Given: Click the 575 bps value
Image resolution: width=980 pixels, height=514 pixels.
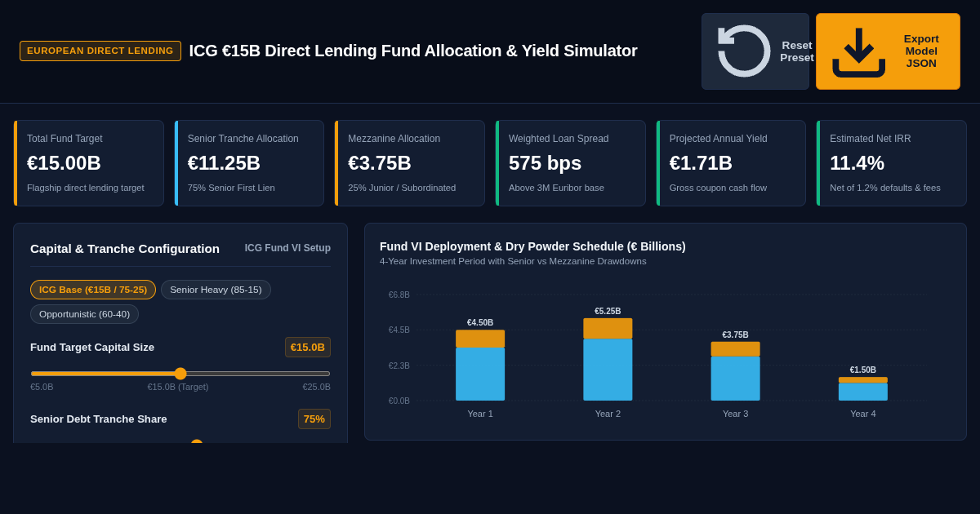Looking at the screenshot, I should [545, 163].
